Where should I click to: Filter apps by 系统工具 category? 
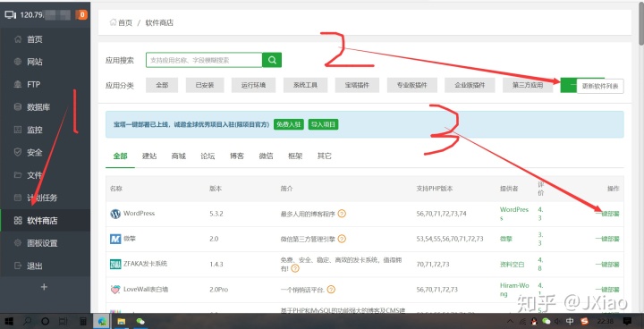coord(305,85)
